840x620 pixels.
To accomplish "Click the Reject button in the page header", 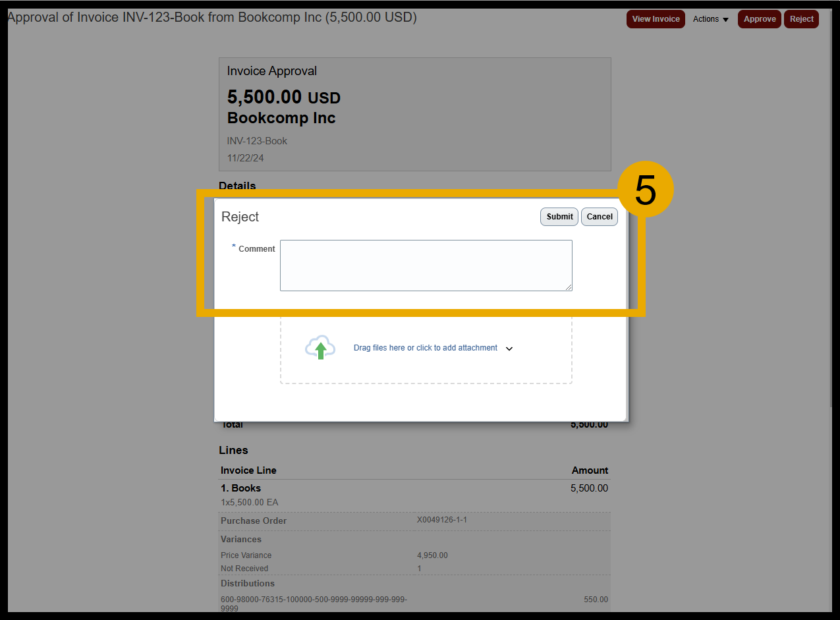I will (801, 19).
